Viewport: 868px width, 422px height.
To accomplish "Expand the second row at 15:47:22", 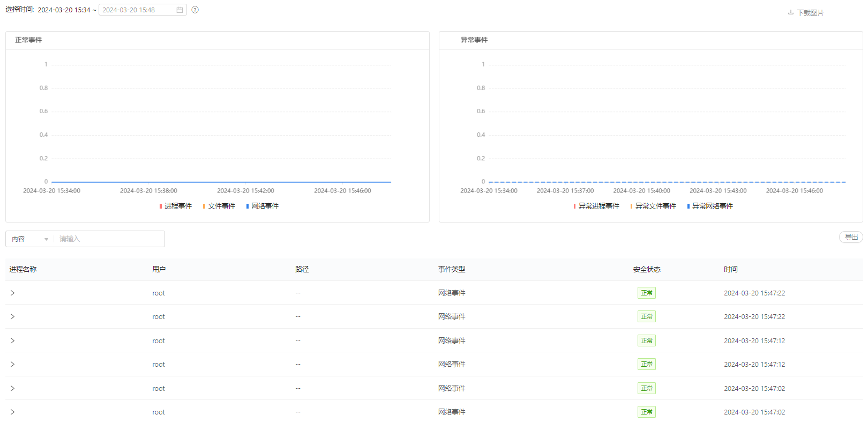I will [x=12, y=316].
